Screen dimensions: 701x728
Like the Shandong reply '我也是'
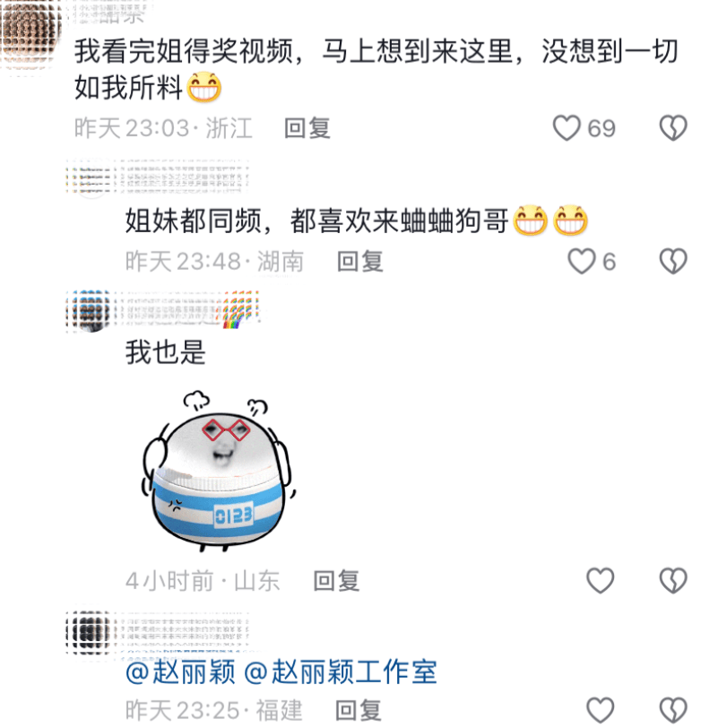601,580
